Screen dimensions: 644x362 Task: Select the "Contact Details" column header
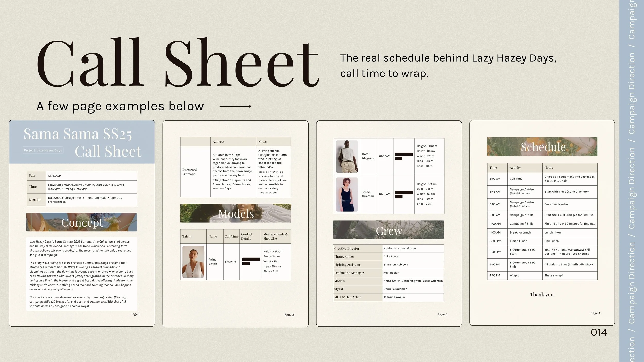[247, 236]
